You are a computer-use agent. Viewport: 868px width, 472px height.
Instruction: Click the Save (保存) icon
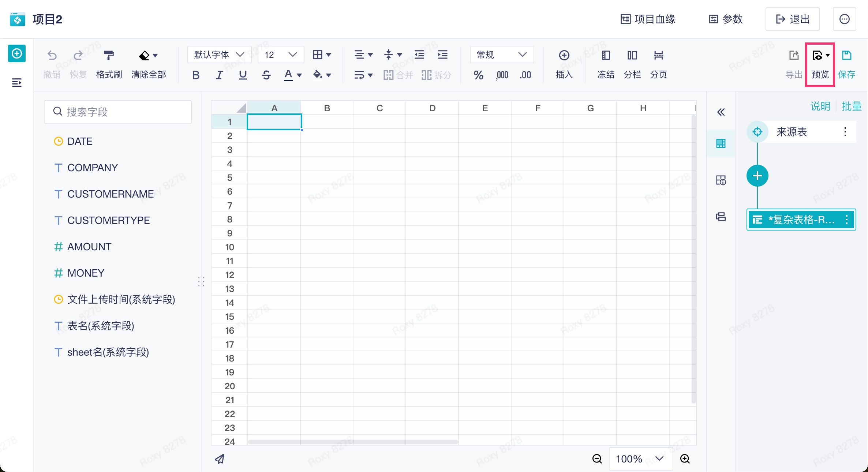(846, 56)
